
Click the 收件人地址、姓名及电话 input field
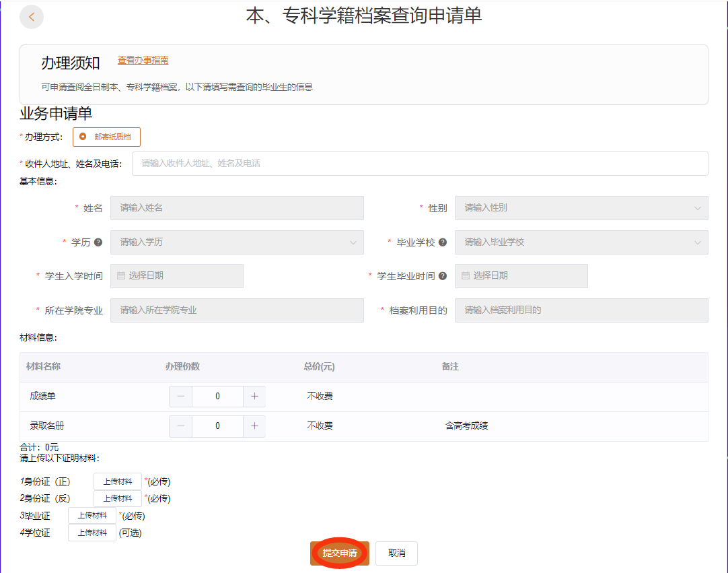419,164
